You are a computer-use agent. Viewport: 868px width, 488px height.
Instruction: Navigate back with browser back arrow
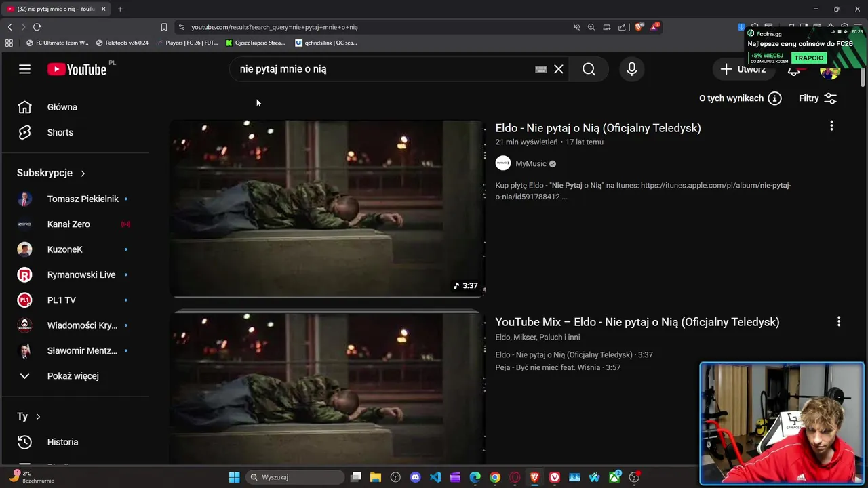coord(9,27)
